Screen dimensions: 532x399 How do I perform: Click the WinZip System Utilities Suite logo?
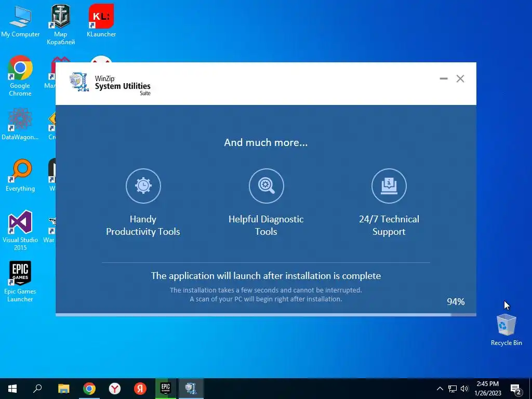(x=110, y=84)
